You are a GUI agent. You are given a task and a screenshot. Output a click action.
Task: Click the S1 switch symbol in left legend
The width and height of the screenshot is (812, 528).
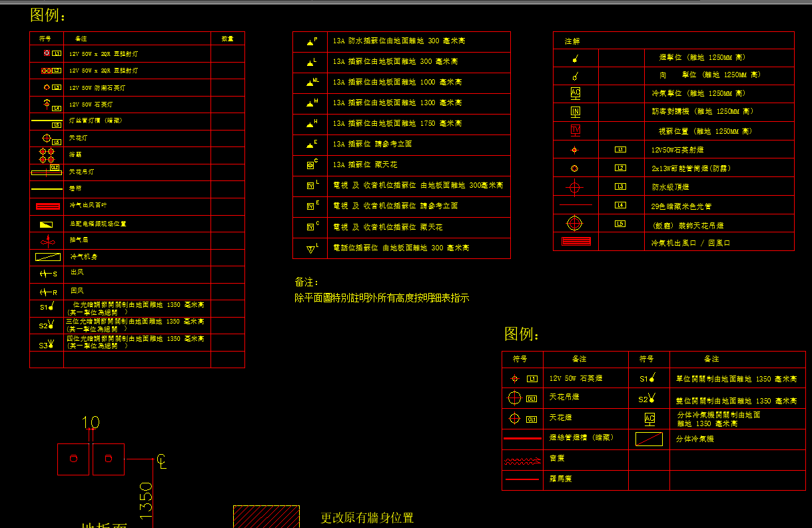coord(46,307)
